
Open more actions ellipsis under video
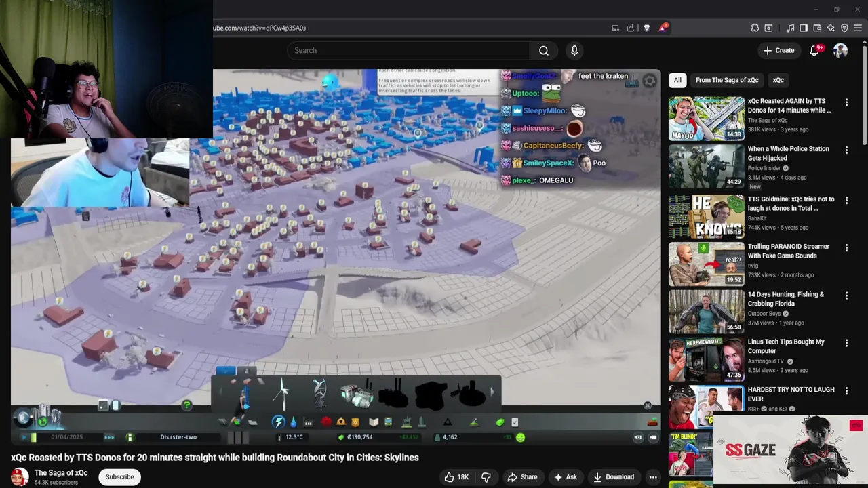tap(653, 477)
